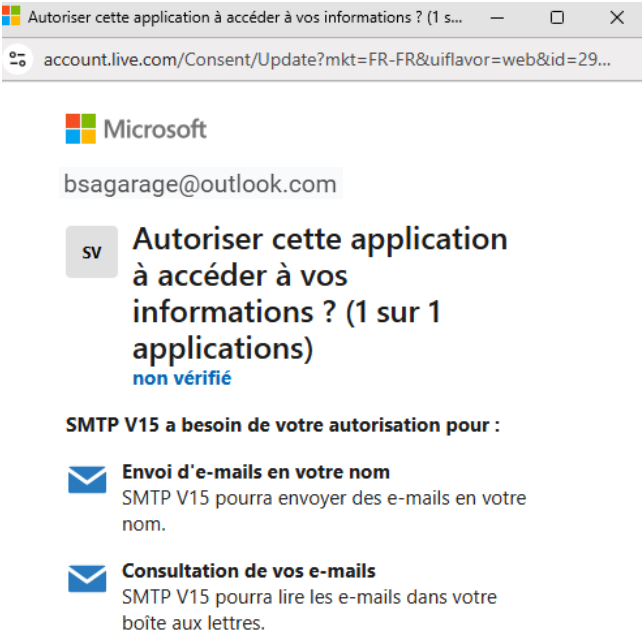
Task: Open the site information icon in address bar
Action: click(x=18, y=59)
